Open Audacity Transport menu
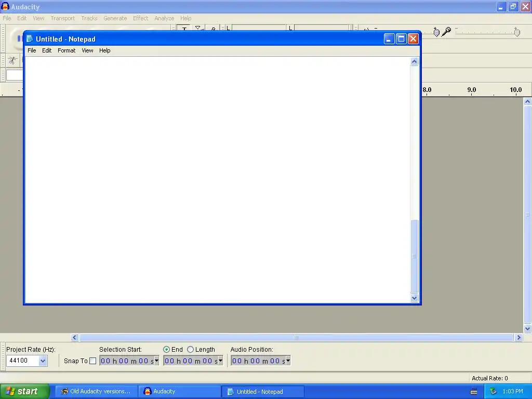Viewport: 532px width, 399px height. [63, 18]
